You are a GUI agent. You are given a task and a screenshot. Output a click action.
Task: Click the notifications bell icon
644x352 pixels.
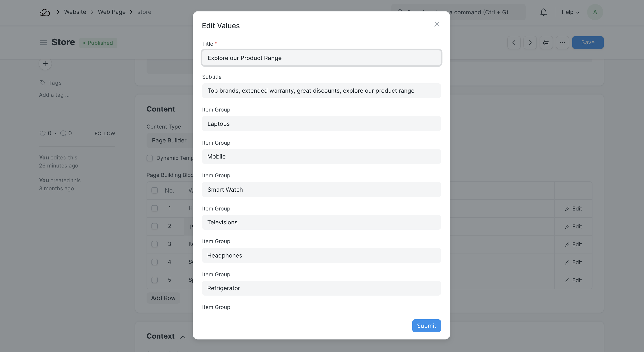click(x=543, y=12)
